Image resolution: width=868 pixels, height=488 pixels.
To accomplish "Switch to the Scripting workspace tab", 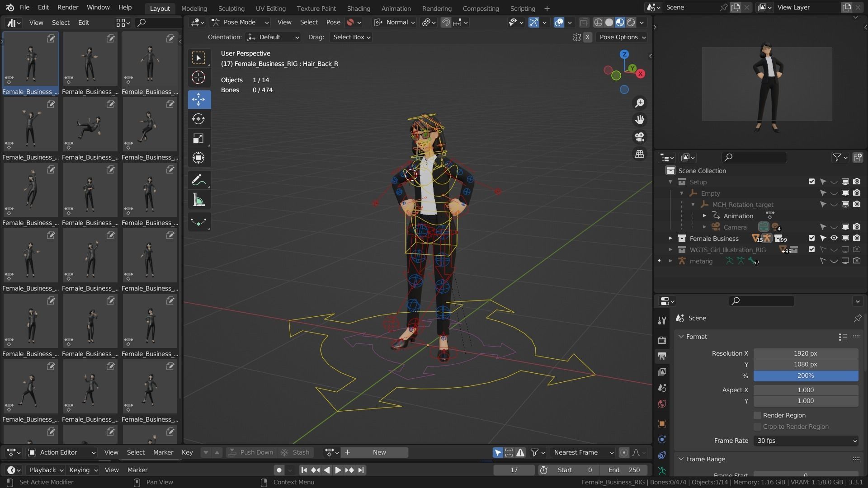I will pos(523,8).
